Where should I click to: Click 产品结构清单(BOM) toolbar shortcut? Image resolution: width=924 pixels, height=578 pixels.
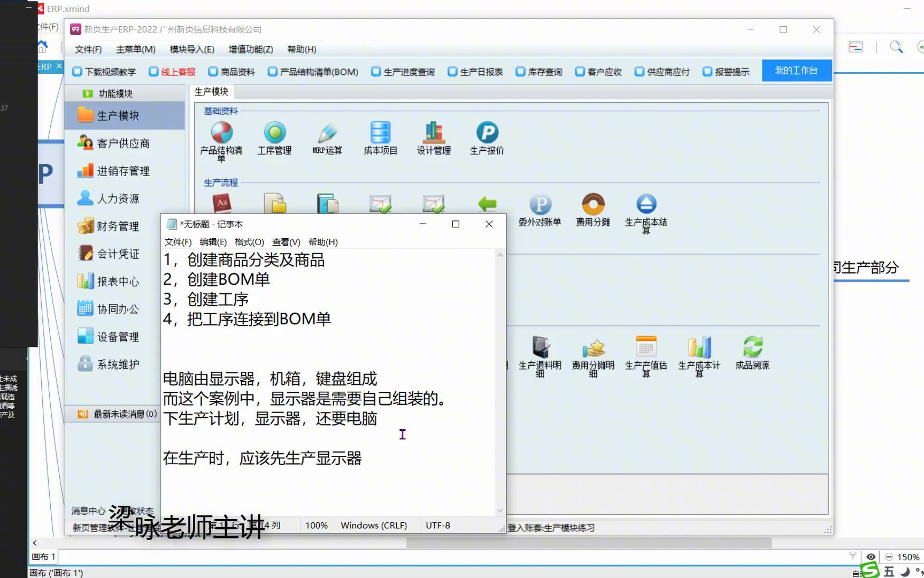313,72
